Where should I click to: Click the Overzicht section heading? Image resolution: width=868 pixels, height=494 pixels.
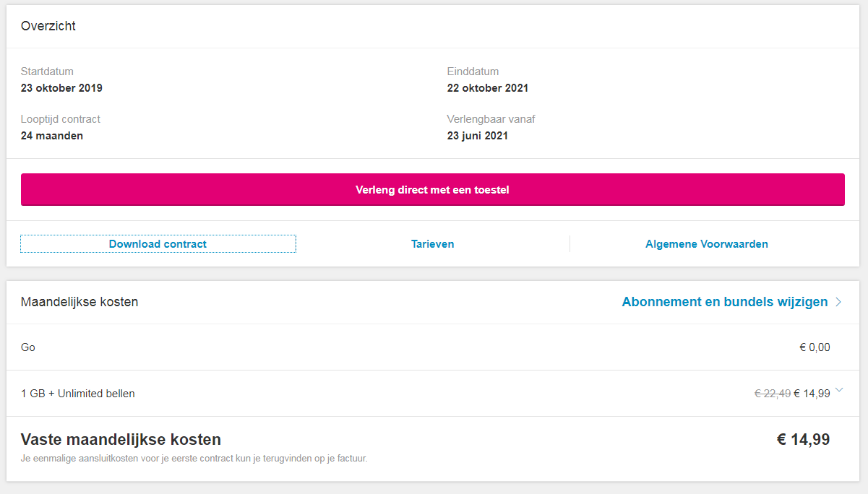tap(48, 26)
